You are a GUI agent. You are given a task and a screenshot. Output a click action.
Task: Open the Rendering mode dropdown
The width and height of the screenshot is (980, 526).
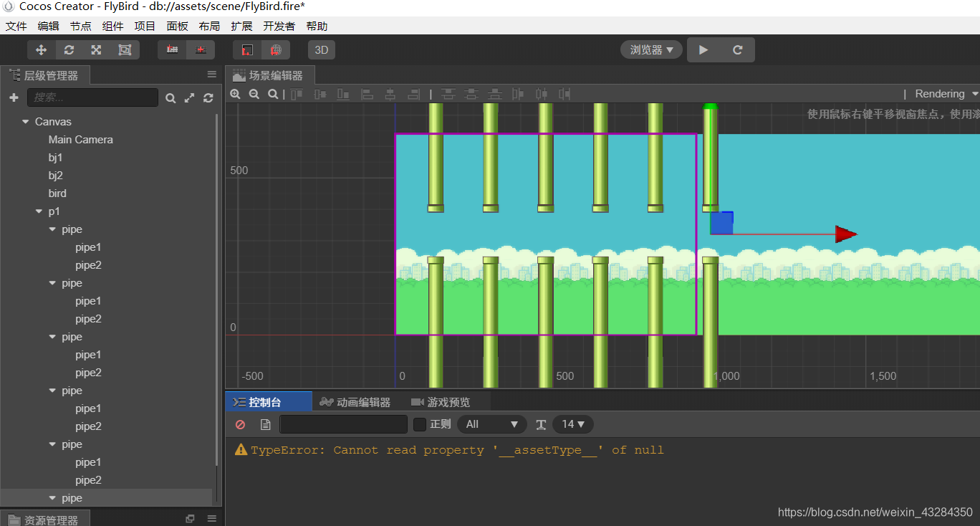point(946,94)
